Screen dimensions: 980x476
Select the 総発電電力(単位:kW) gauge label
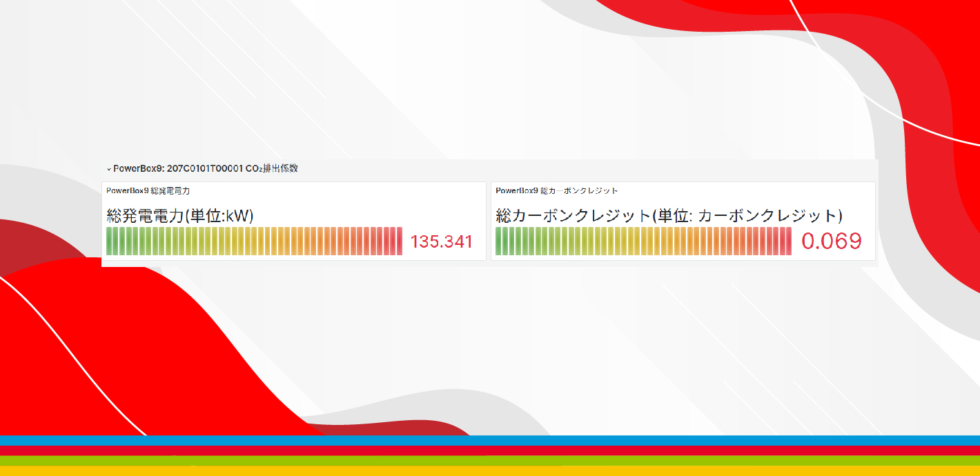[x=180, y=216]
